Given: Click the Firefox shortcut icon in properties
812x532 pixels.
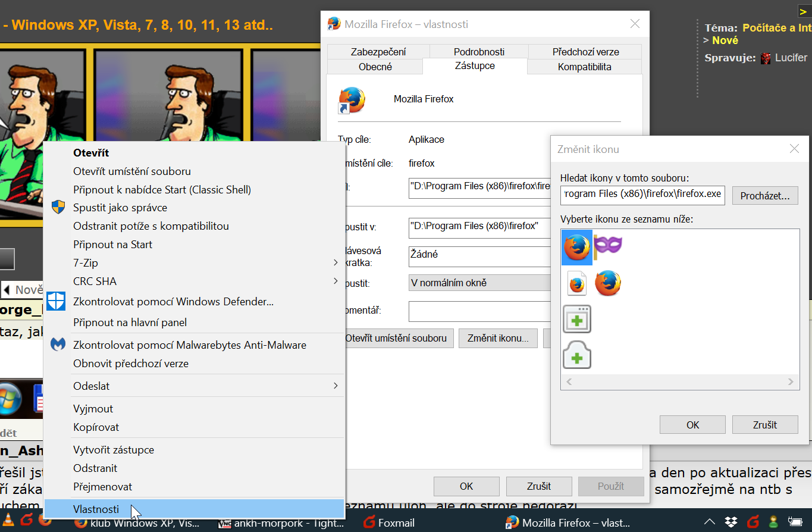Looking at the screenshot, I should pyautogui.click(x=352, y=100).
